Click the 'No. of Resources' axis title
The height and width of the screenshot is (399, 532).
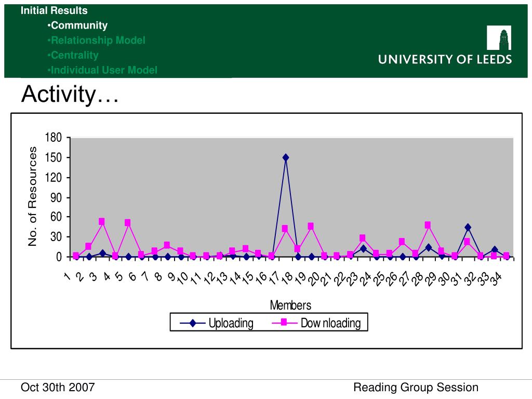tap(32, 196)
